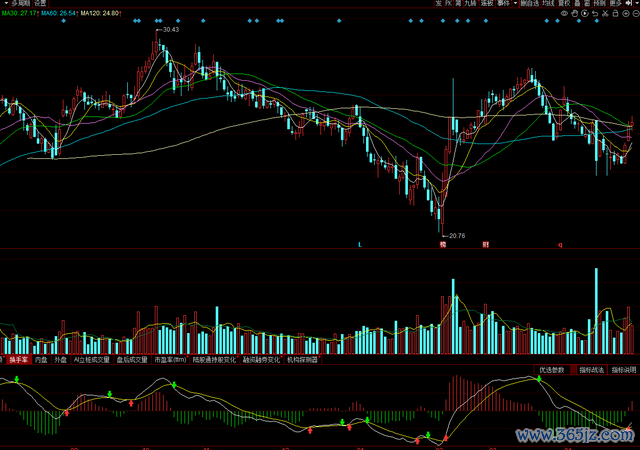
Task: Click the 指标说明 button
Action: coord(623,370)
